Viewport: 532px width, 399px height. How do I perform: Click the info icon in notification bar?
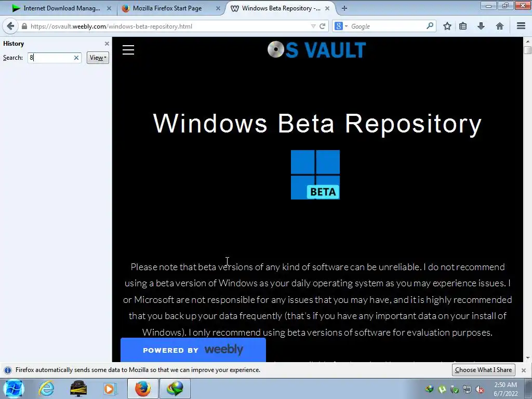8,370
